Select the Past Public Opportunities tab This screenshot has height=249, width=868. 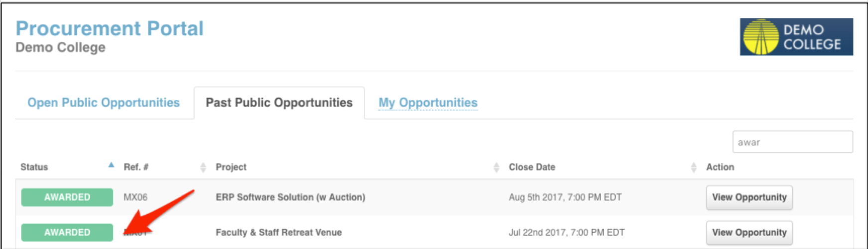click(279, 102)
